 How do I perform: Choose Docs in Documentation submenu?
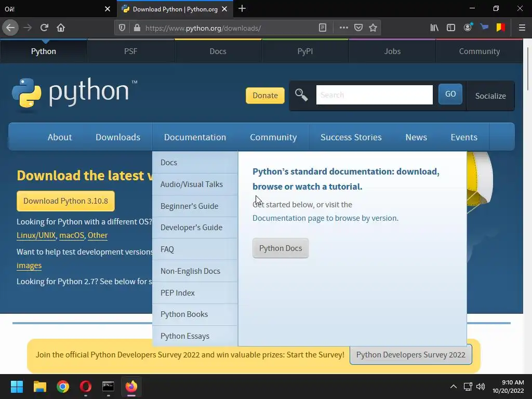pos(195,163)
